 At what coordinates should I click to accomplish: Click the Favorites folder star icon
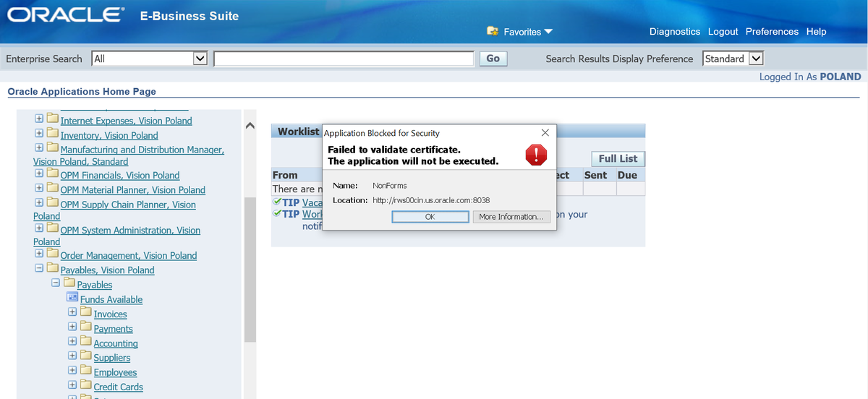(x=493, y=32)
